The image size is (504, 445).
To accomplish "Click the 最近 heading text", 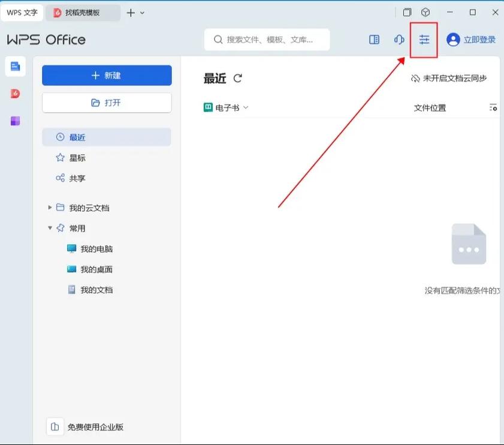I will 215,78.
